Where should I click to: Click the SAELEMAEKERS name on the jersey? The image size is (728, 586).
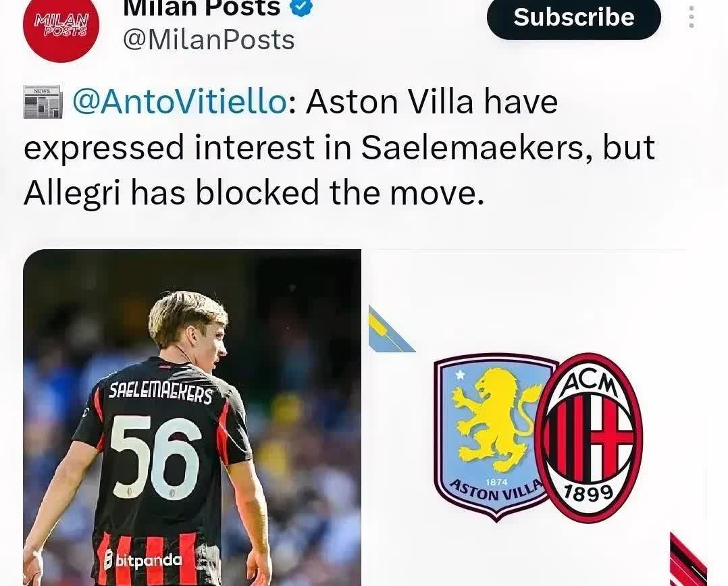[x=161, y=393]
